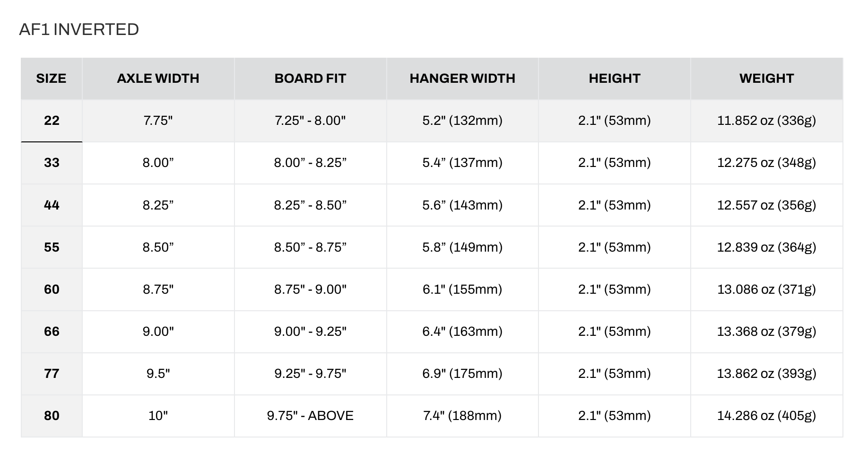Select the size 55 row header
Viewport: 868px width, 455px height.
point(52,247)
